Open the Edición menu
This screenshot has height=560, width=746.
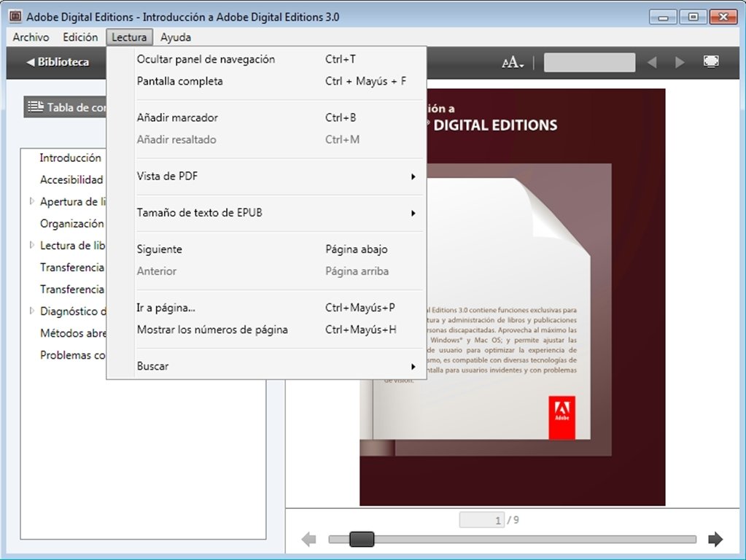click(x=80, y=37)
